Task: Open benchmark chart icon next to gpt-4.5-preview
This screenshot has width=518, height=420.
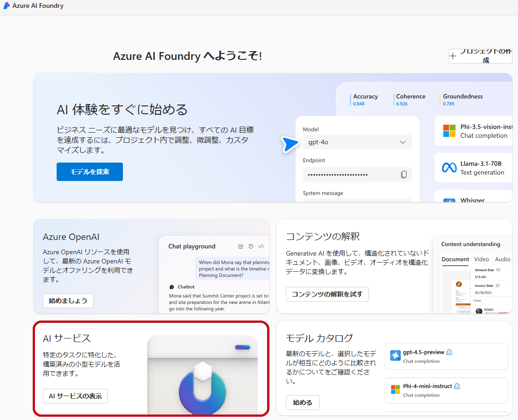Action: pyautogui.click(x=449, y=352)
